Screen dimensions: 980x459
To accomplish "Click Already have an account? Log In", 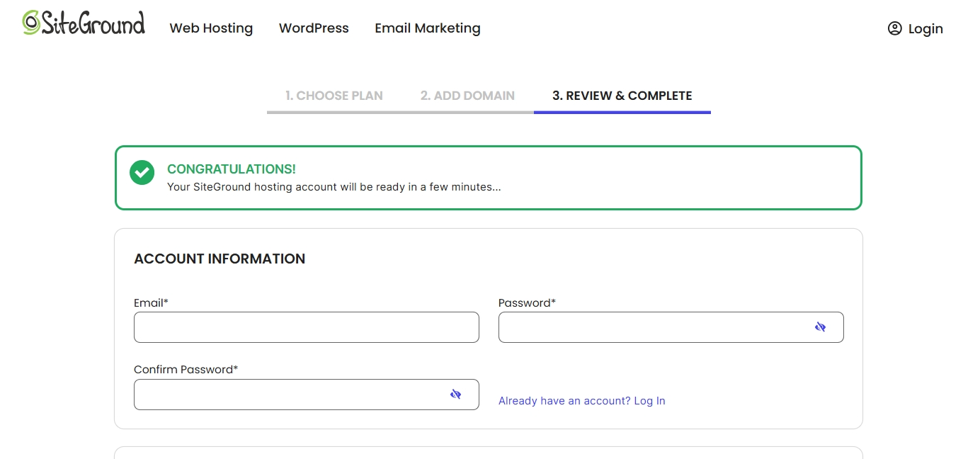I will click(x=582, y=401).
